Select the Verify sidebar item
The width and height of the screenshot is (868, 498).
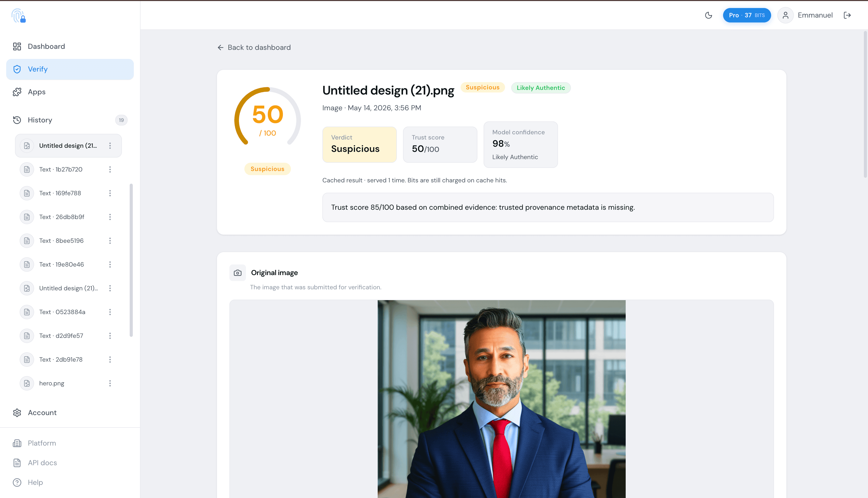70,69
